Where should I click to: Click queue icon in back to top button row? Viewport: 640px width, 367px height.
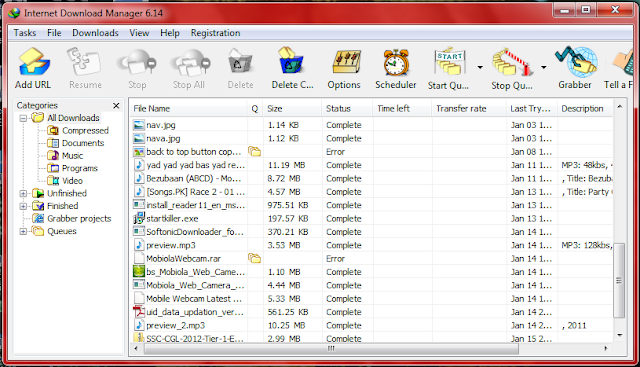[254, 152]
